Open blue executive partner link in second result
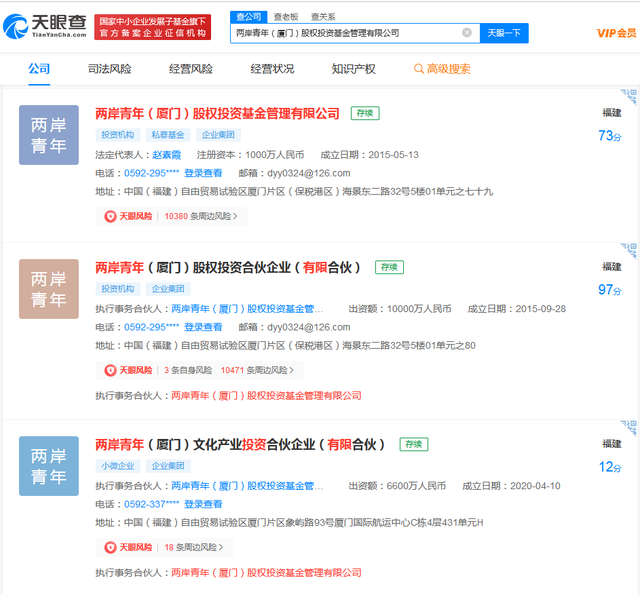This screenshot has height=595, width=640. [247, 309]
